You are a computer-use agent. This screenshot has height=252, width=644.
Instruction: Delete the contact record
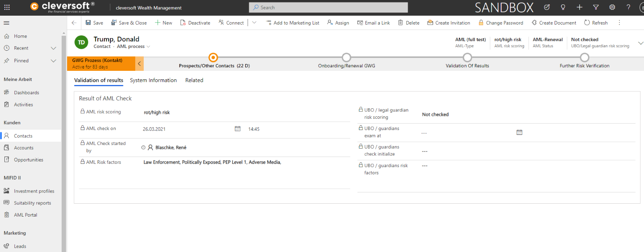[x=409, y=23]
